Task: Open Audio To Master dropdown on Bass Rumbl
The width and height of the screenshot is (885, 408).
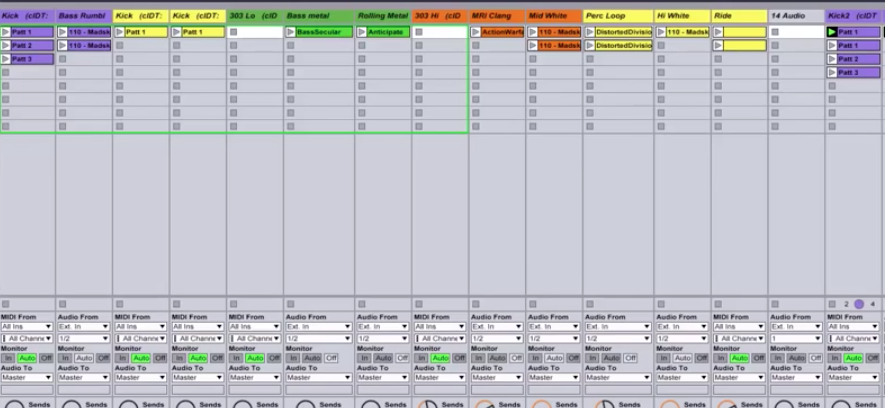Action: pos(84,378)
